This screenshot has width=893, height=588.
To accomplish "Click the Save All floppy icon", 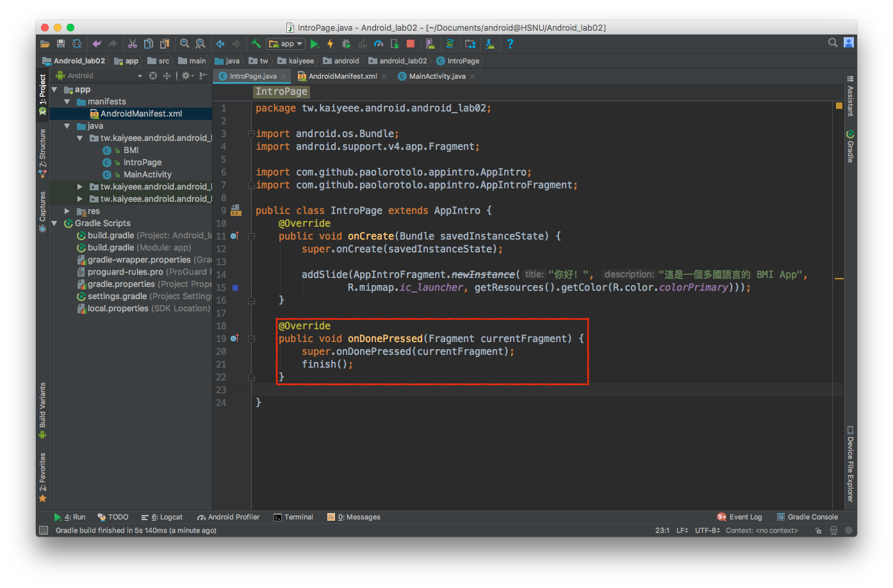I will click(61, 44).
